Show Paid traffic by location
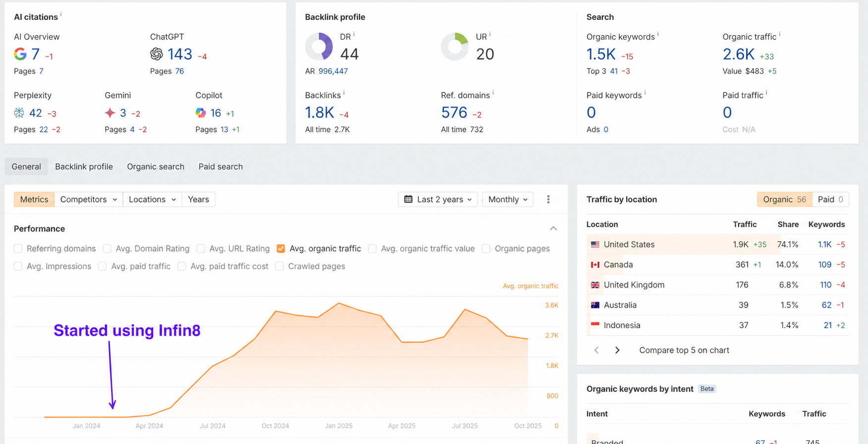This screenshot has width=868, height=444. 831,199
